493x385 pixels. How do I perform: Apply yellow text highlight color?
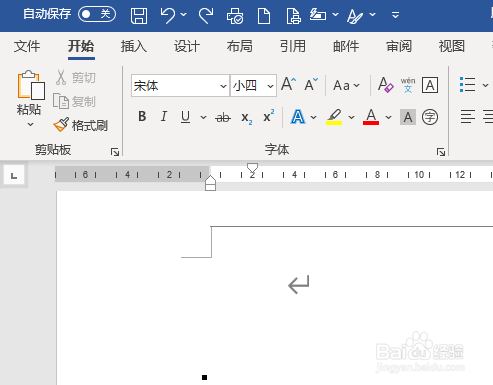[334, 117]
